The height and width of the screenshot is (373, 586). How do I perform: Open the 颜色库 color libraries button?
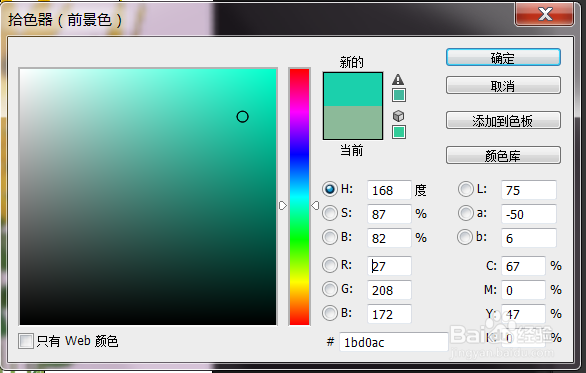pyautogui.click(x=503, y=155)
